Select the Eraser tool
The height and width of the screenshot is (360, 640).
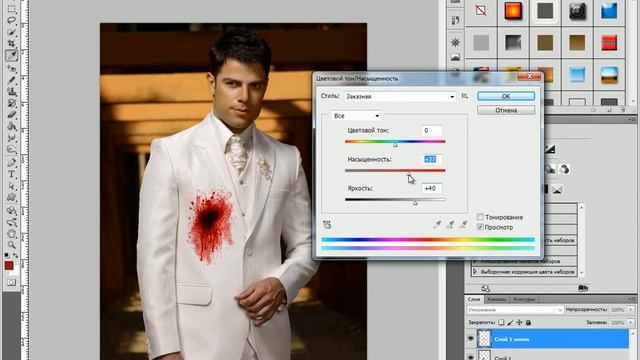coord(11,115)
